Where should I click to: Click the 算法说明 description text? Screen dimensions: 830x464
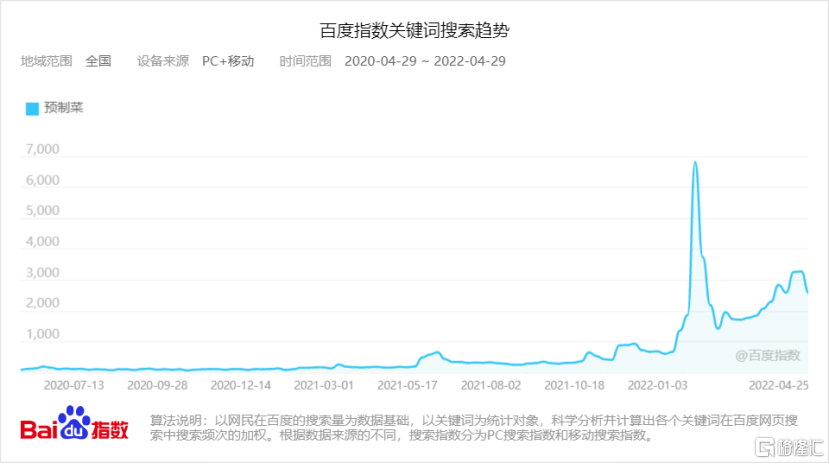[474, 428]
